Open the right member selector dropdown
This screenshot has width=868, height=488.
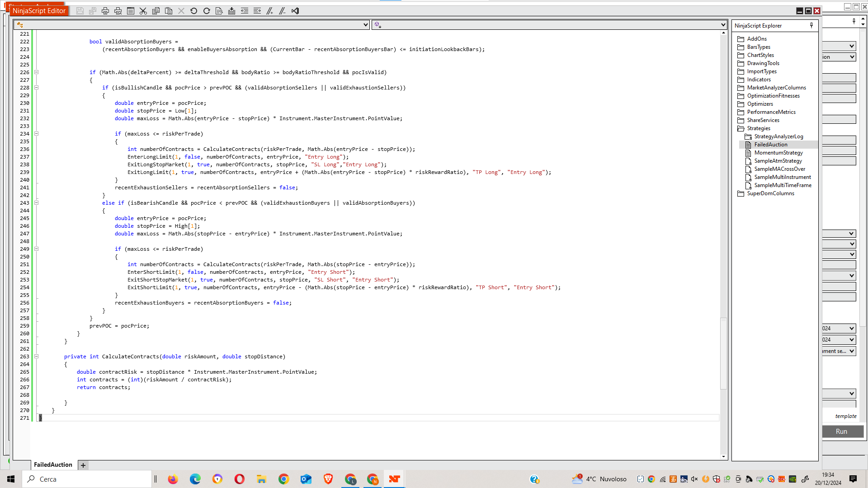[723, 25]
